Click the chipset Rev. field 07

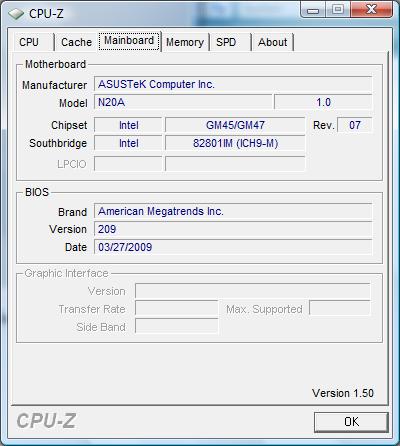355,125
